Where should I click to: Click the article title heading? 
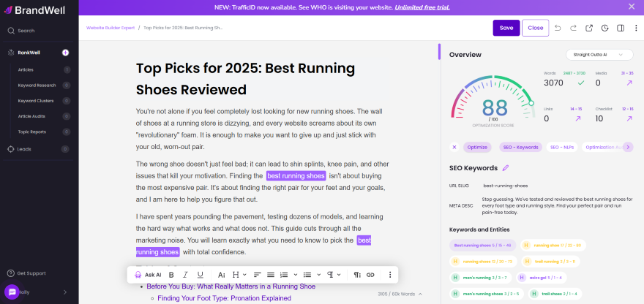point(245,79)
